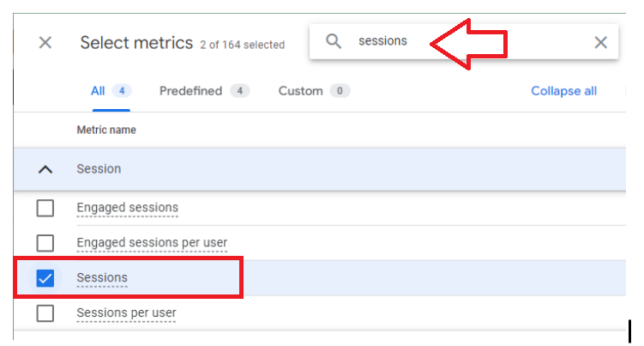
Task: Click the search magnifier icon
Action: 334,41
